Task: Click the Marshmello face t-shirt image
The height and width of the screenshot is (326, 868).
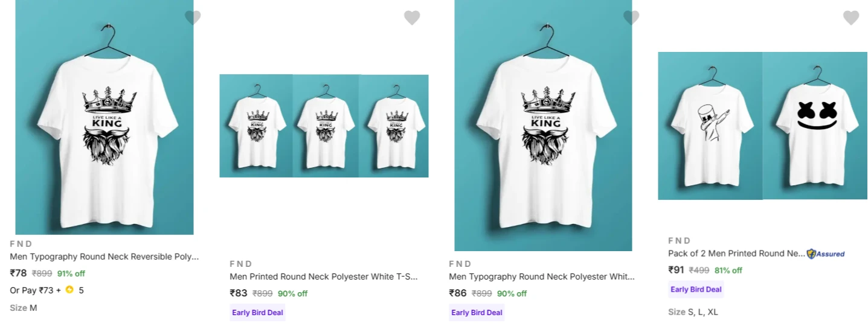Action: point(815,126)
